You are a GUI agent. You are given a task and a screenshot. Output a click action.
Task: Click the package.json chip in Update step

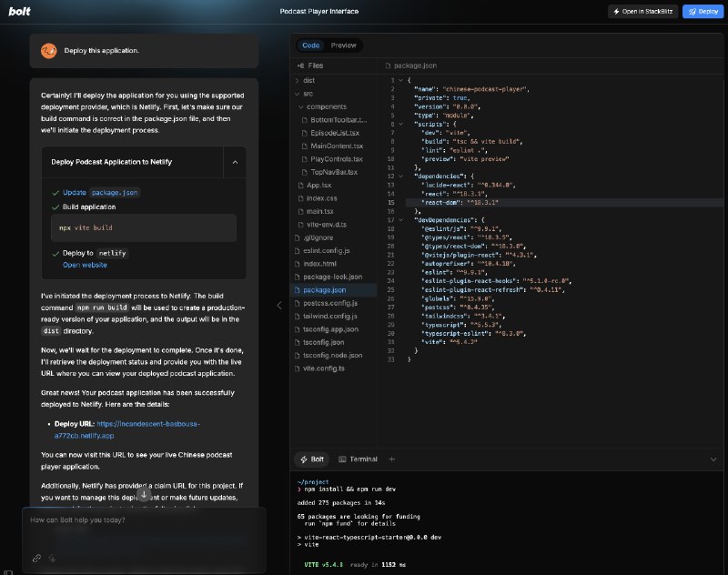[x=115, y=193]
